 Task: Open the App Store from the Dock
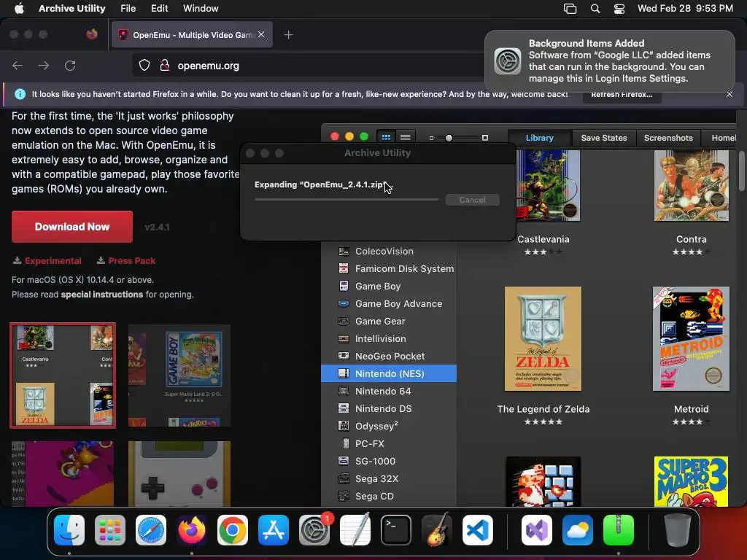(x=274, y=530)
